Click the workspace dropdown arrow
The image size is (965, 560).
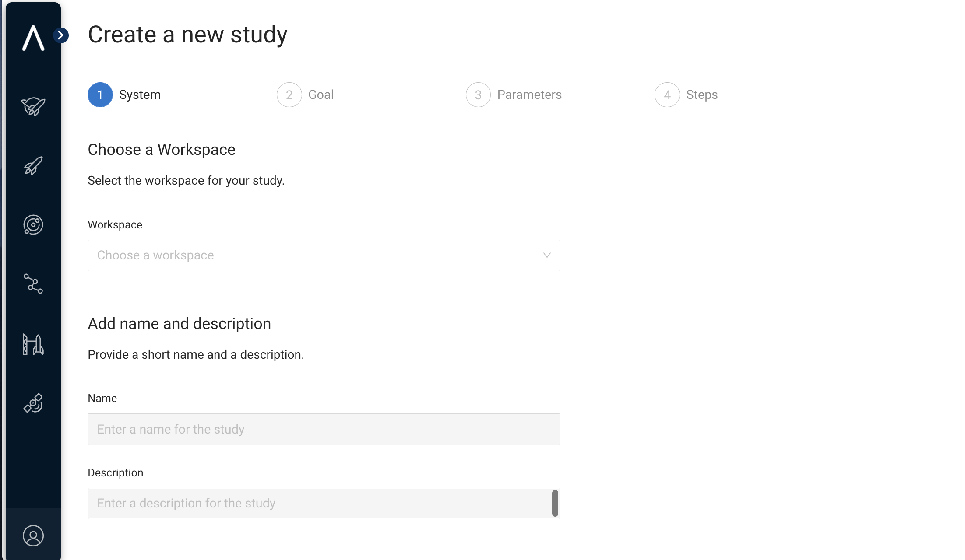547,255
